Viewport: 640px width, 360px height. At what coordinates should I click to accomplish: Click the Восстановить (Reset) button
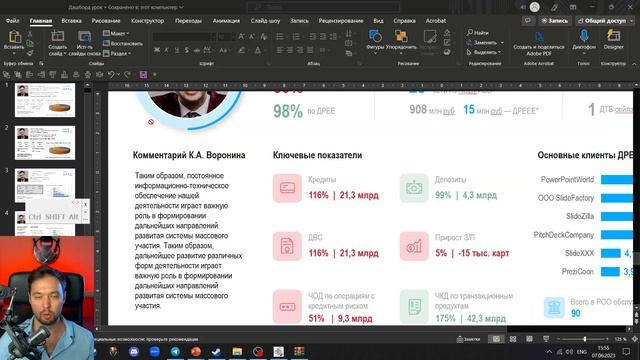[123, 43]
